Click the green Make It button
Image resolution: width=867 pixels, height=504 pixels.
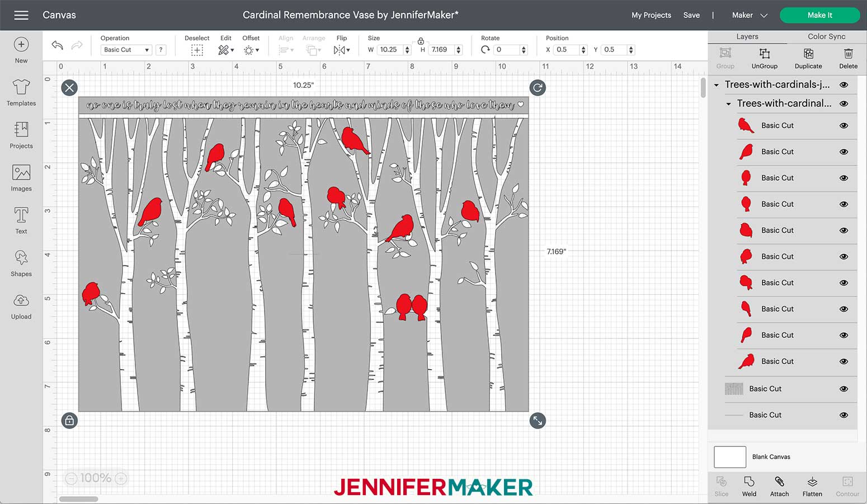coord(819,15)
